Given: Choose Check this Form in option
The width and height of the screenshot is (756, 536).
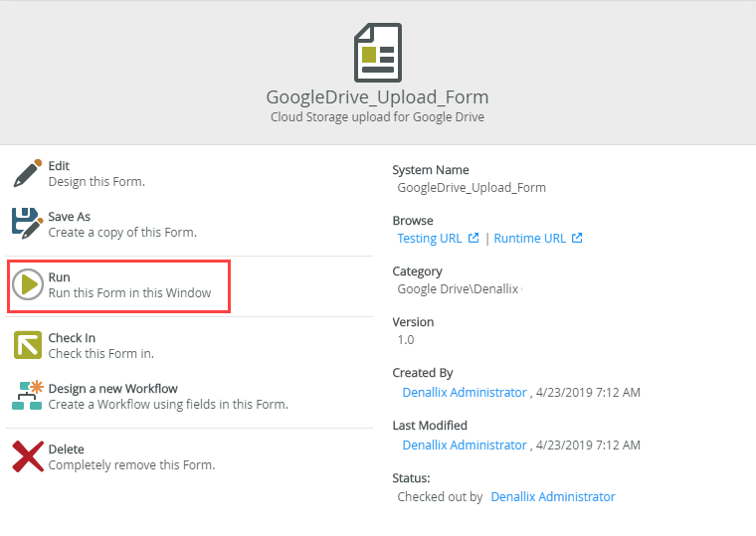Looking at the screenshot, I should [101, 354].
